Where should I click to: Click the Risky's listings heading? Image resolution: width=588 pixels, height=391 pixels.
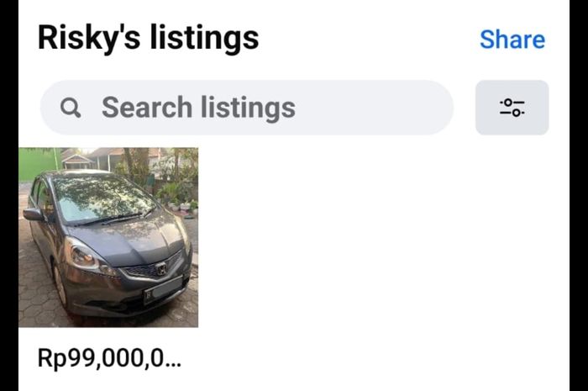(x=148, y=38)
